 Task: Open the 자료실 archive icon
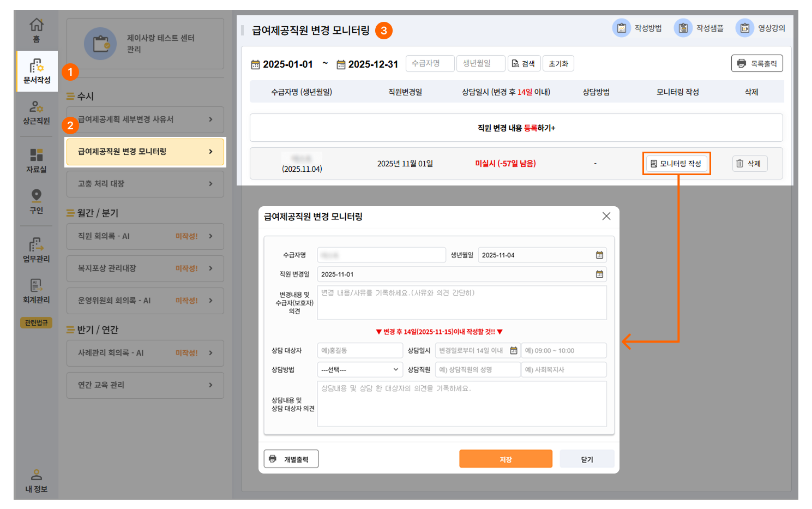coord(37,155)
